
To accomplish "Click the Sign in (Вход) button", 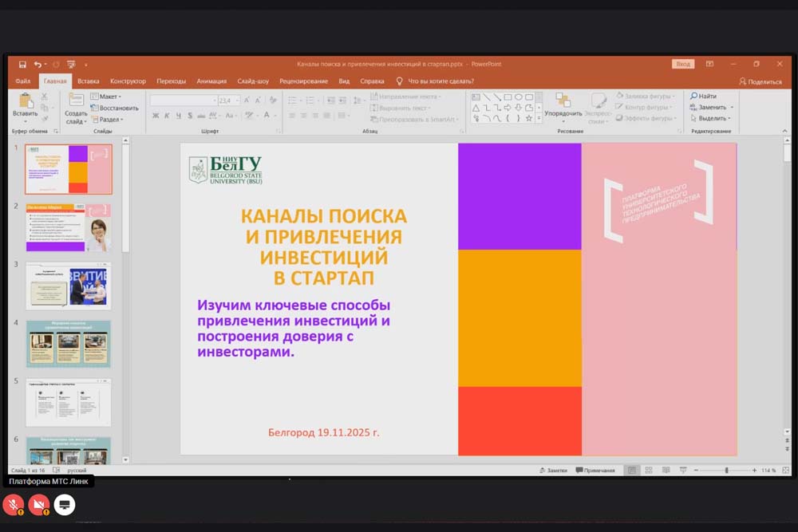I will click(683, 64).
